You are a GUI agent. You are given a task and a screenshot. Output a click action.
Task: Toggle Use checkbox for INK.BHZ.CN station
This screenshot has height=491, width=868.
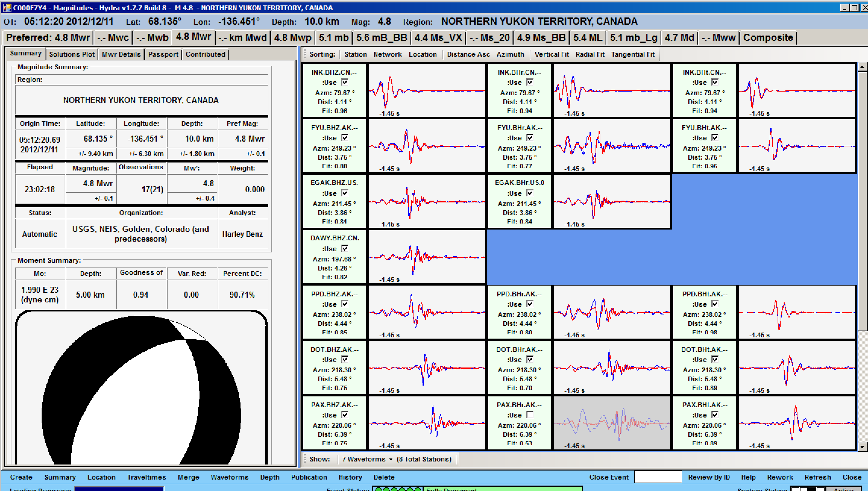(344, 82)
